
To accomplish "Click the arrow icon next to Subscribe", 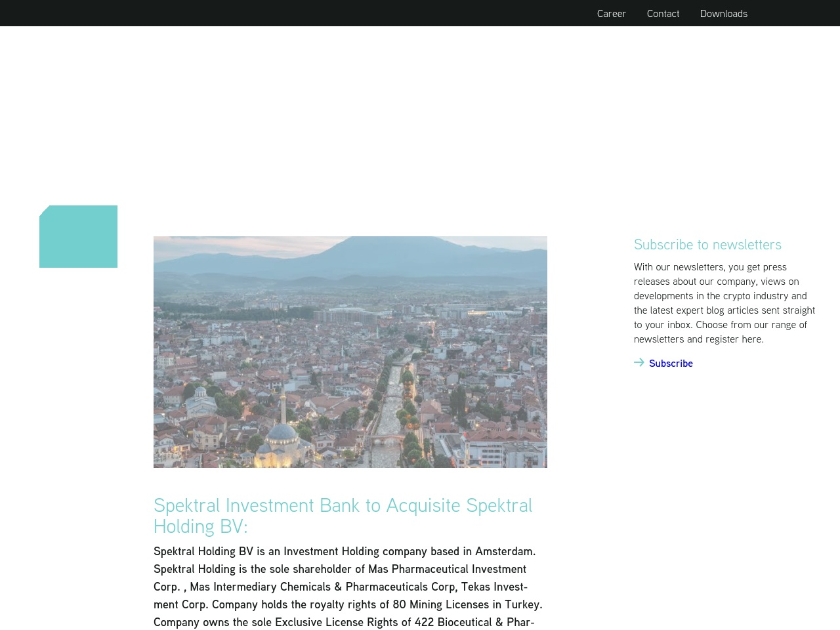I will 639,362.
